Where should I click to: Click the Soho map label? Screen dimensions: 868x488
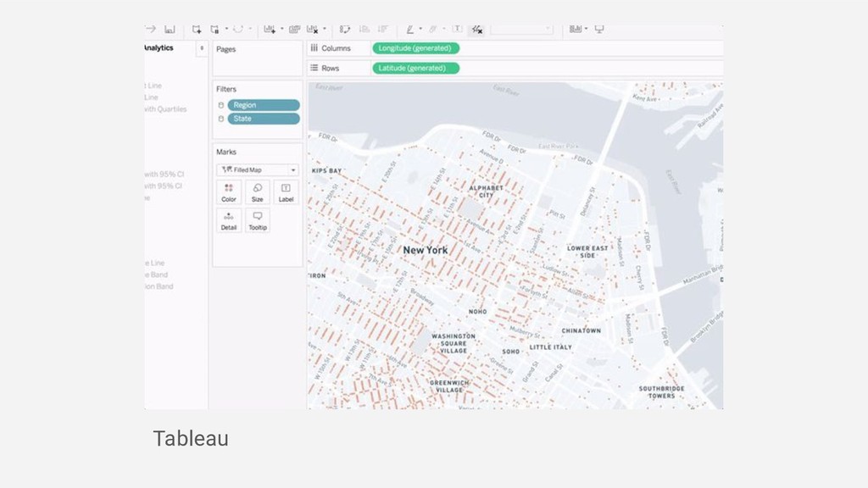click(x=511, y=352)
